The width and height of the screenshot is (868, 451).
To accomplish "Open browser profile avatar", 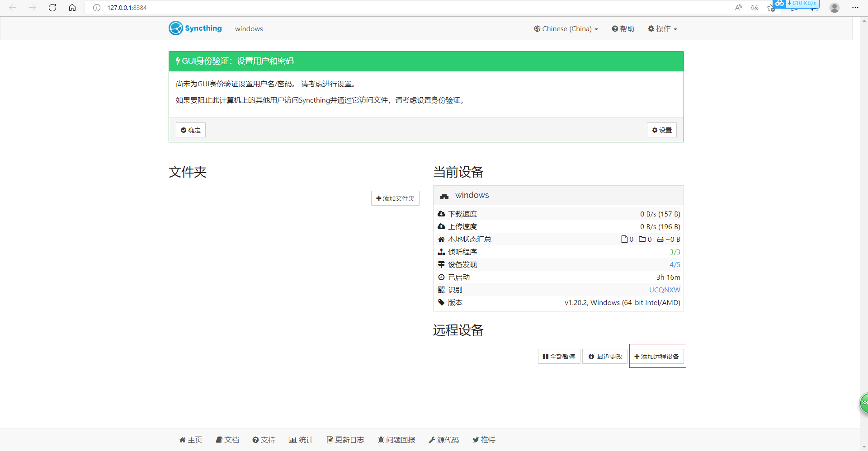I will 835,8.
